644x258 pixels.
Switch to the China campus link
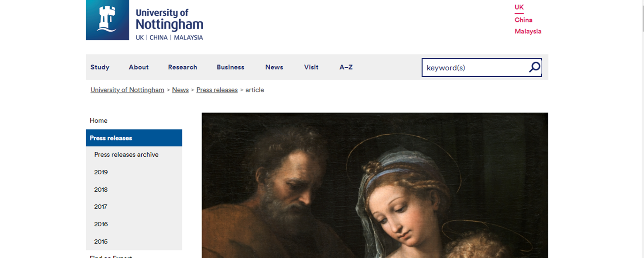click(x=523, y=20)
